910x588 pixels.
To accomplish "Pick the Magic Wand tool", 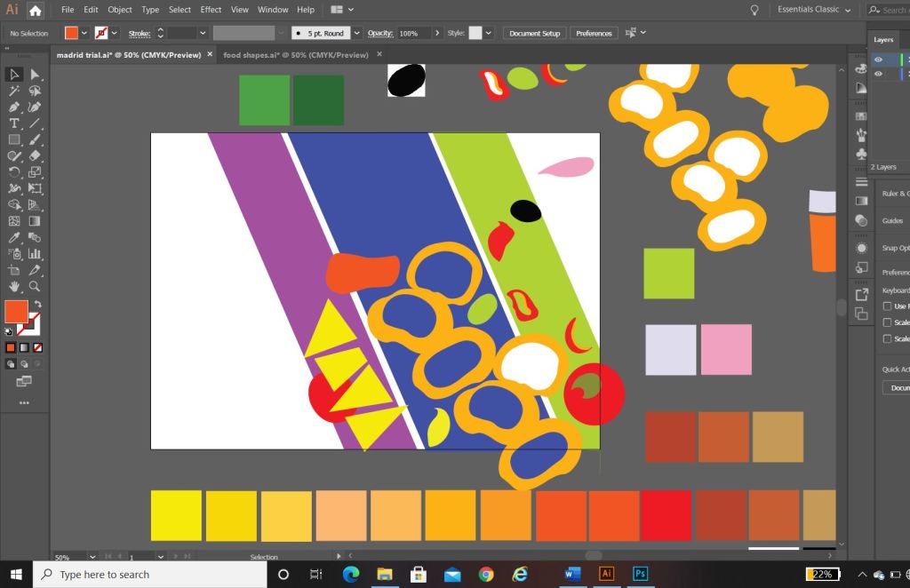I will pyautogui.click(x=14, y=91).
